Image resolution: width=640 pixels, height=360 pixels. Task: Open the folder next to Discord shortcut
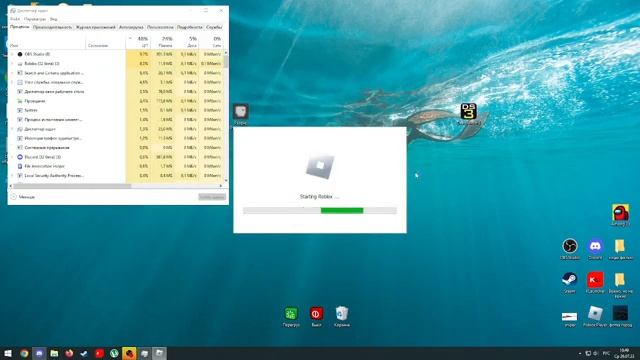pos(620,247)
